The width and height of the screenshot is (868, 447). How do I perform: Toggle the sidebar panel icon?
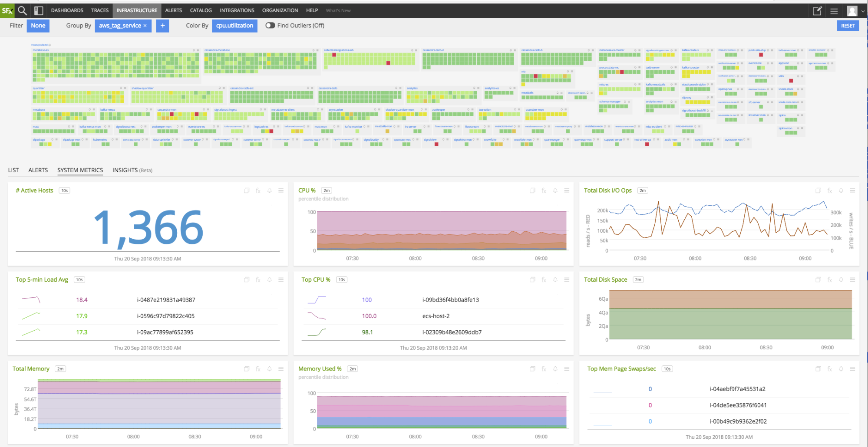pos(39,10)
